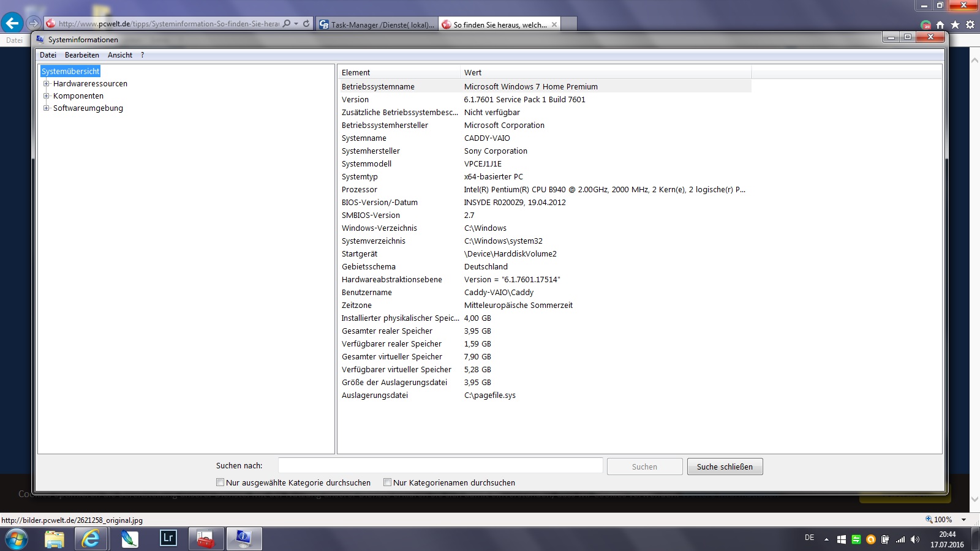Image resolution: width=980 pixels, height=551 pixels.
Task: Open the Ansicht menu
Action: (120, 55)
